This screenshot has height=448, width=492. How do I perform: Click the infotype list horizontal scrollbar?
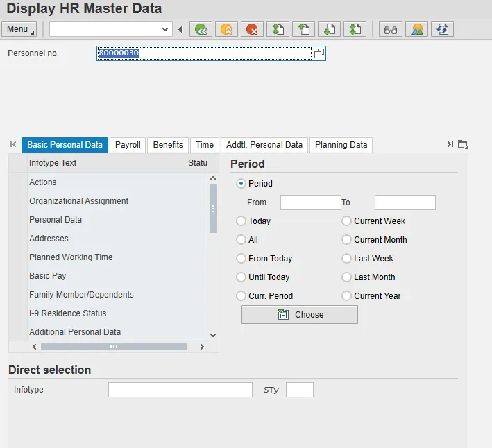(x=114, y=346)
